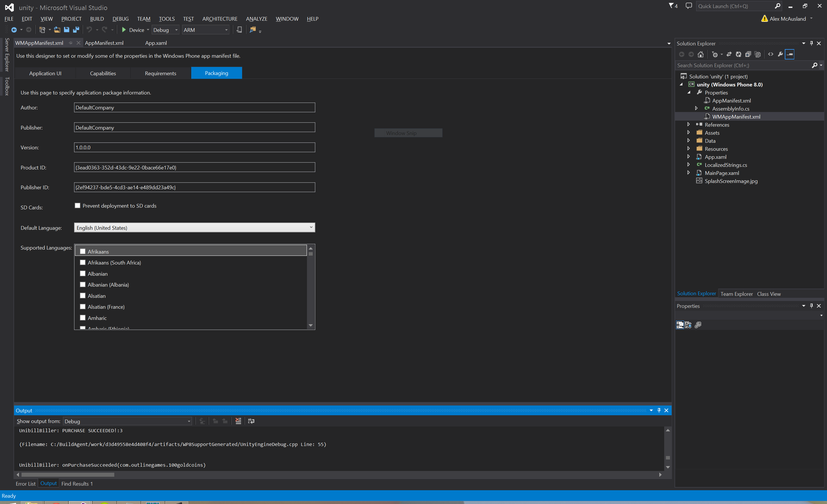The height and width of the screenshot is (504, 827).
Task: Refresh the Solution Explorer
Action: click(x=738, y=54)
